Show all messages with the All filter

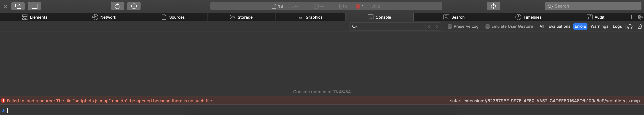coord(541,26)
